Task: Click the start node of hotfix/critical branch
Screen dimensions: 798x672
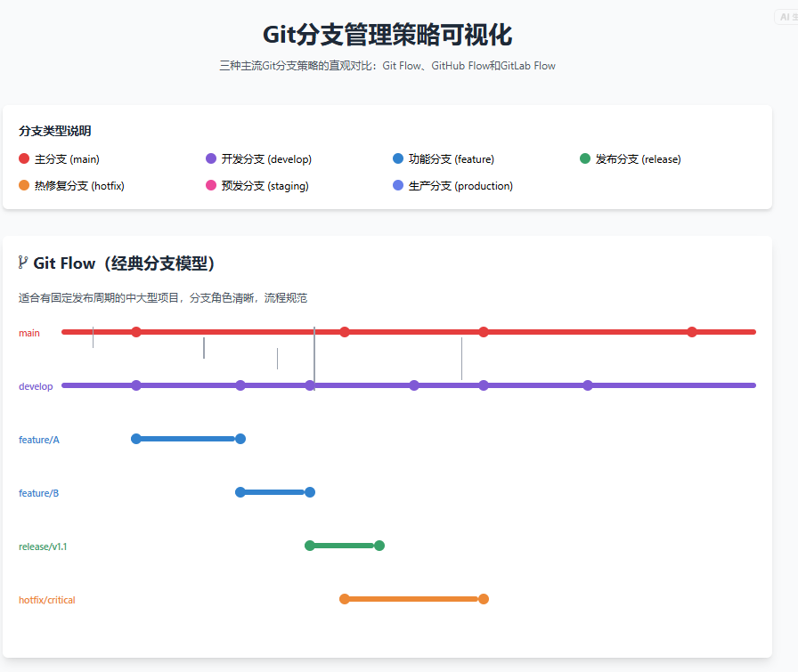Action: click(x=345, y=599)
